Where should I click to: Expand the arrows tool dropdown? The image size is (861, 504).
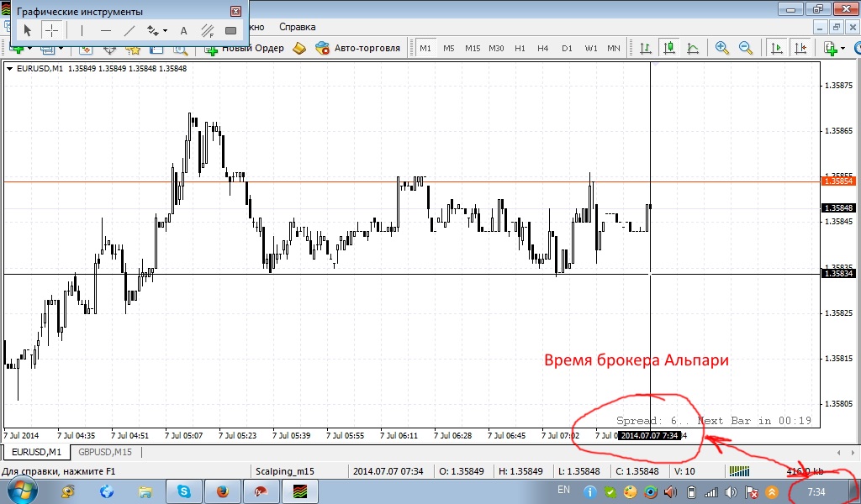tap(165, 31)
